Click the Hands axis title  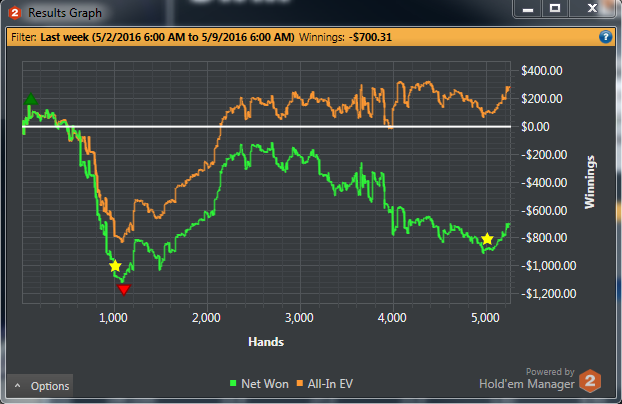tap(266, 342)
